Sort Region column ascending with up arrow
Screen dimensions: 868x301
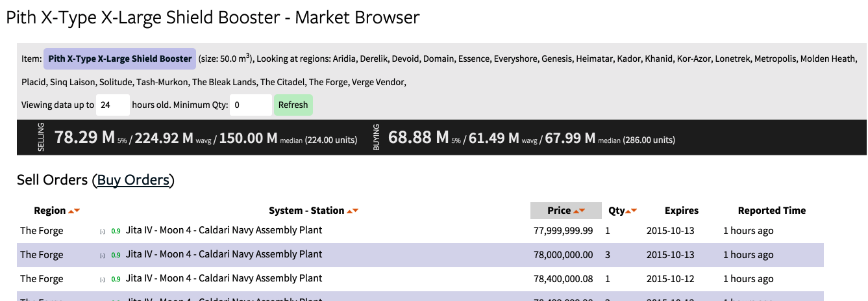tap(71, 211)
